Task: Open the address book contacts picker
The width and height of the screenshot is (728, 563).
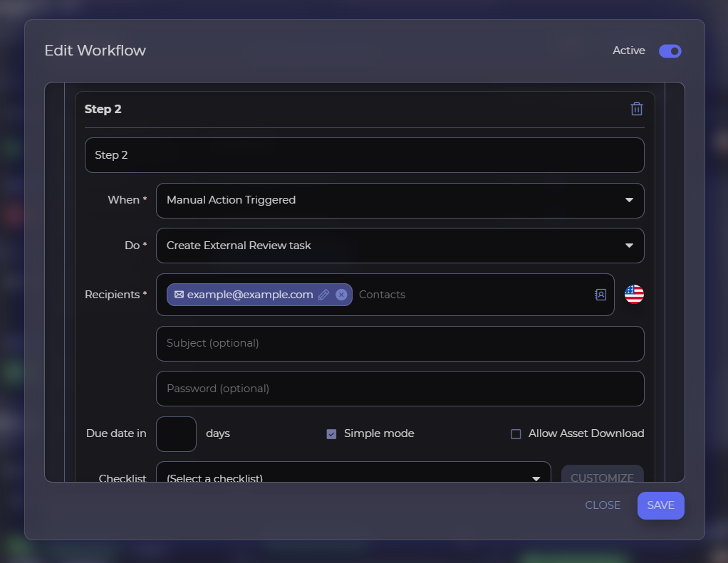Action: click(x=600, y=295)
